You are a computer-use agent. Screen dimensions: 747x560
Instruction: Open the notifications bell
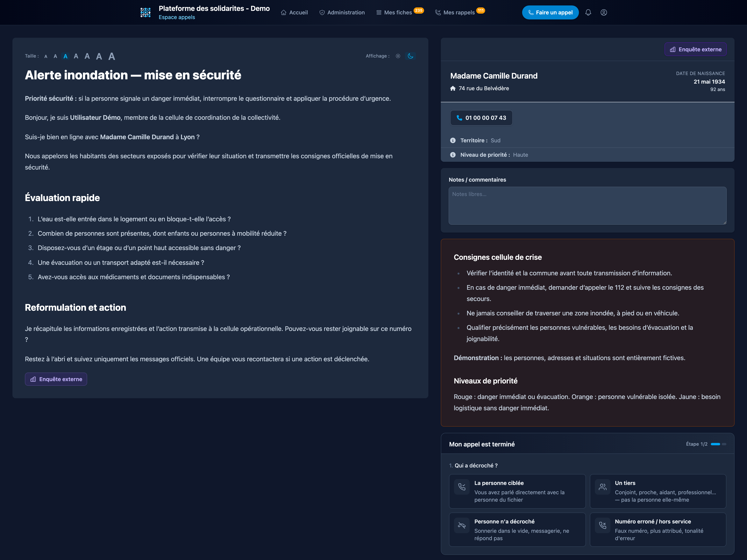click(588, 12)
